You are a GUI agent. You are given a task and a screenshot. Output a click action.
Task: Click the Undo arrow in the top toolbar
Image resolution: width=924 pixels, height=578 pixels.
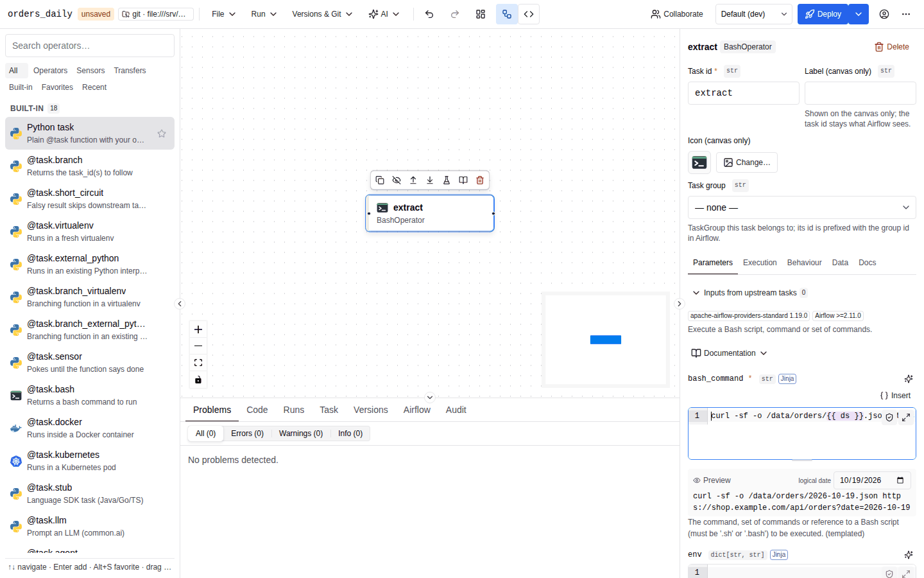[429, 14]
